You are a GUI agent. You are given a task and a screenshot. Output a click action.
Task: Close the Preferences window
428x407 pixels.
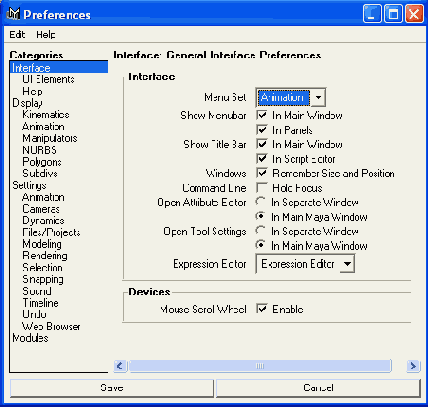[414, 14]
